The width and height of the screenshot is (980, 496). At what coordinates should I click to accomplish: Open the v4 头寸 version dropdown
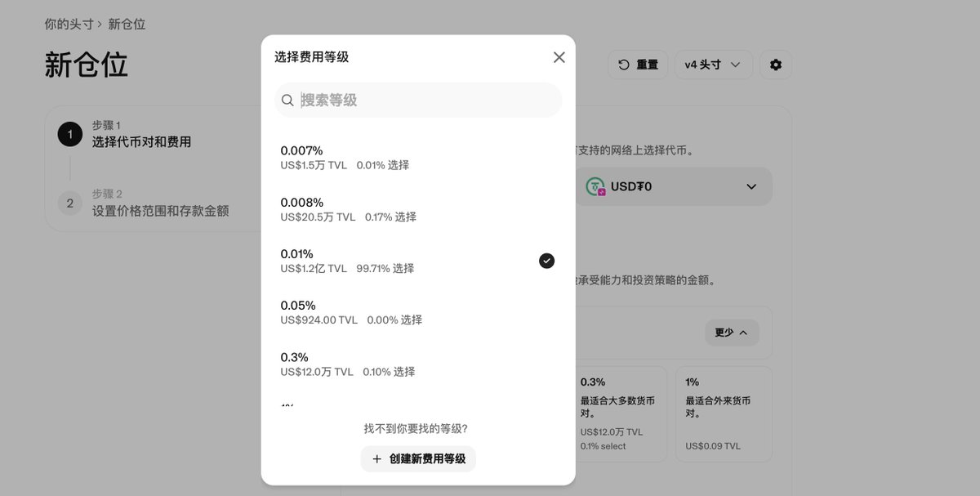pyautogui.click(x=713, y=65)
